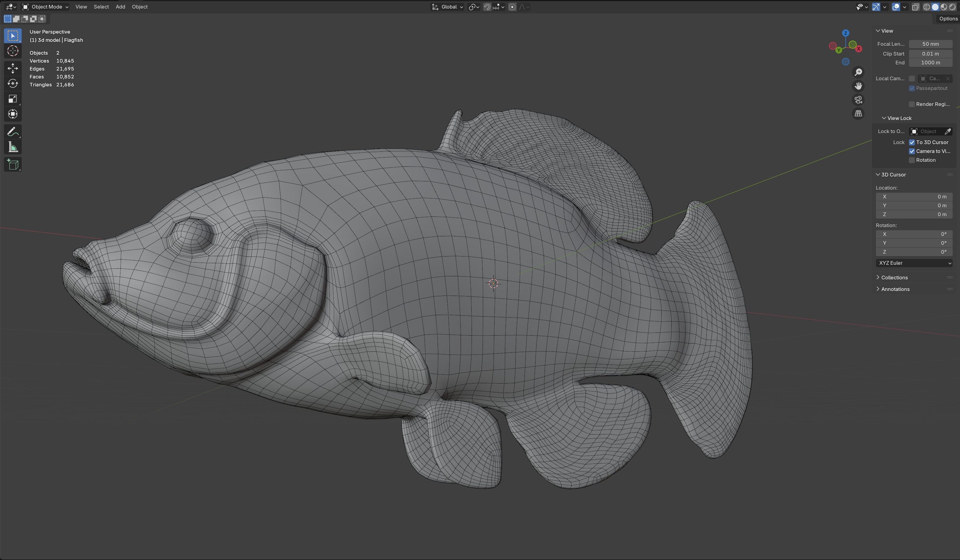The image size is (960, 560).
Task: Select the Scale tool
Action: 13,99
